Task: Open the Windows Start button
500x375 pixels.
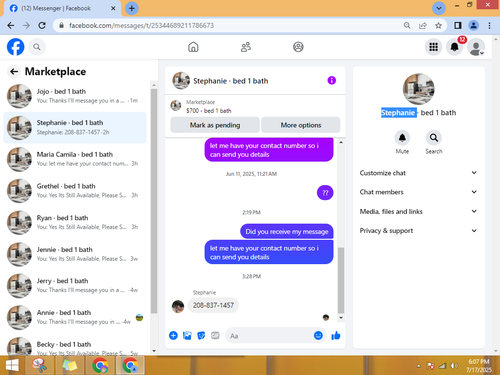Action: 12,366
